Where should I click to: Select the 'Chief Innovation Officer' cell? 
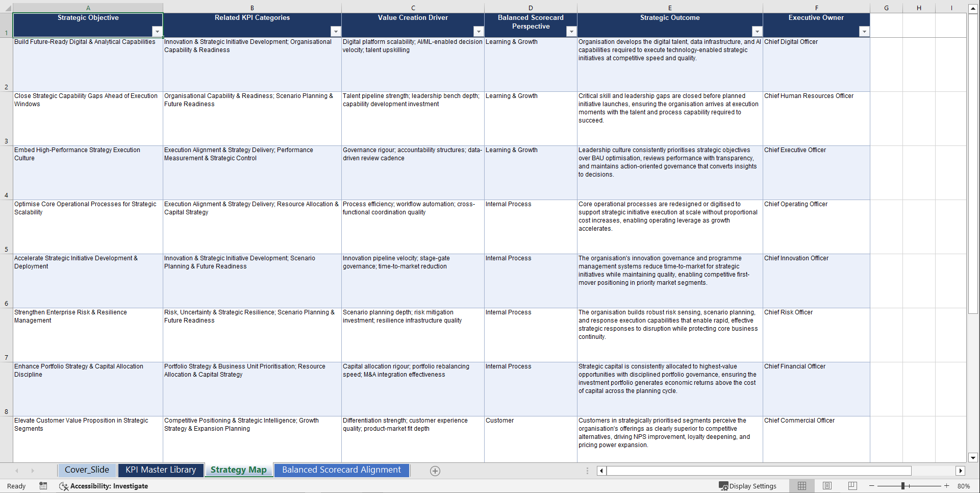[x=816, y=281]
